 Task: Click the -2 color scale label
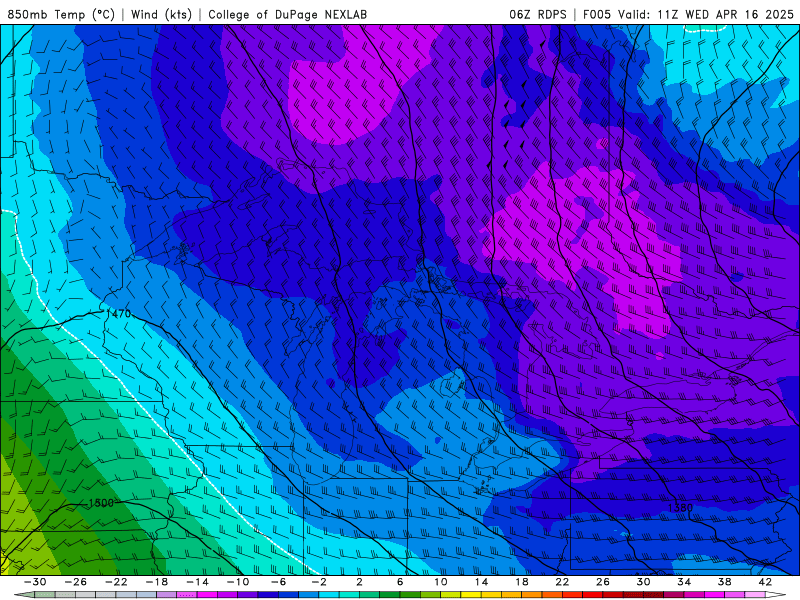pyautogui.click(x=319, y=582)
